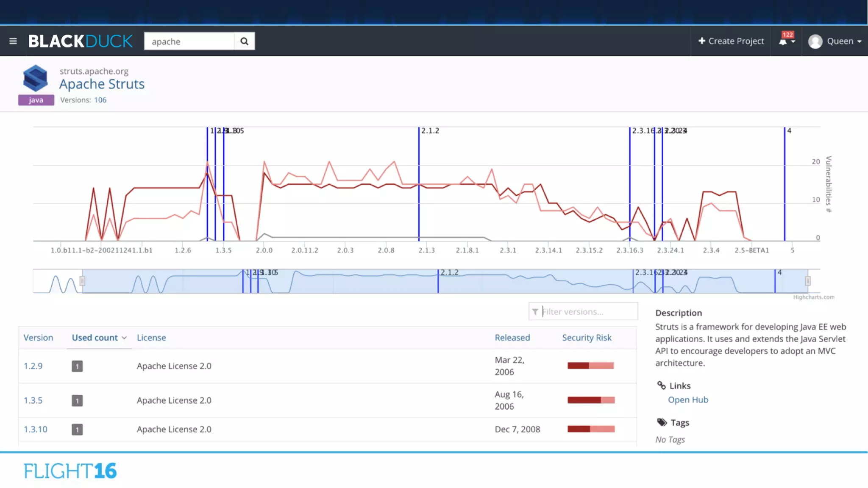Click used count badge for version 1.2.9
The height and width of the screenshot is (488, 868).
click(77, 366)
